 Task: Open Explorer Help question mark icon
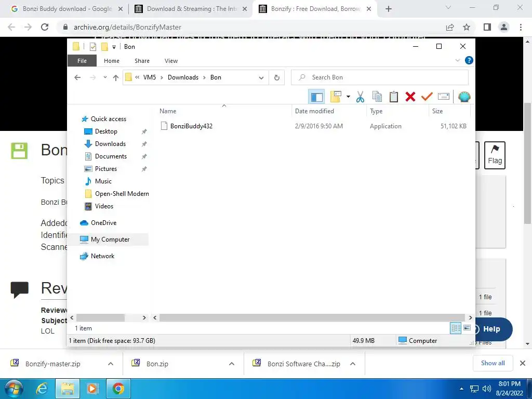469,60
